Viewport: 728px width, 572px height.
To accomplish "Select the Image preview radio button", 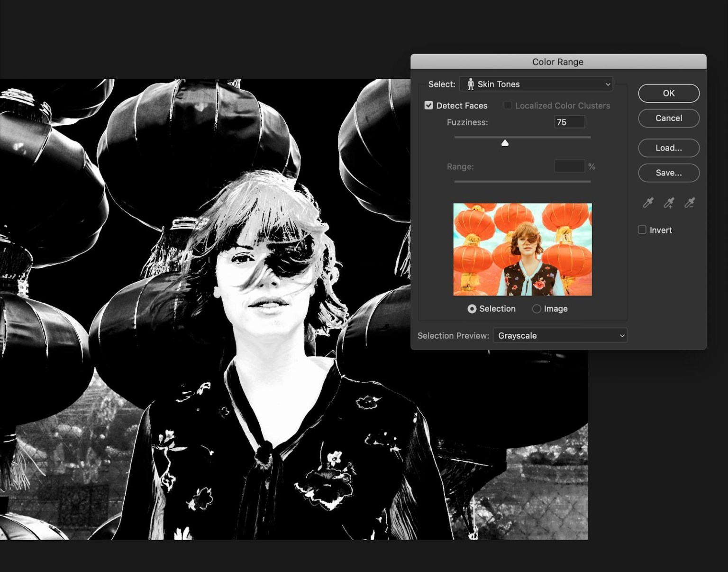I will (537, 309).
